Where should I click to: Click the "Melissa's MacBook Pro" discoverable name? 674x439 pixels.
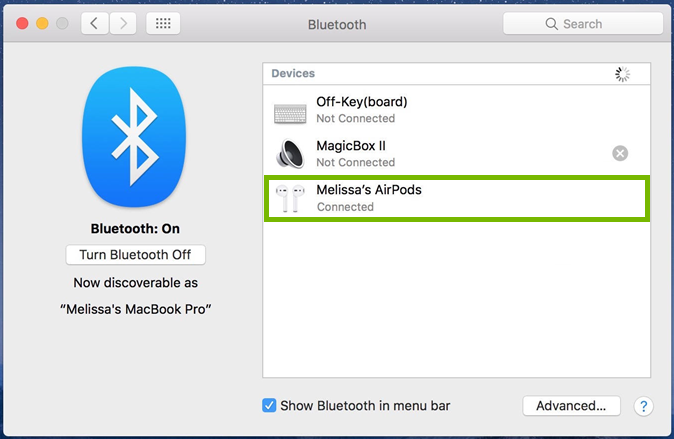pyautogui.click(x=135, y=309)
